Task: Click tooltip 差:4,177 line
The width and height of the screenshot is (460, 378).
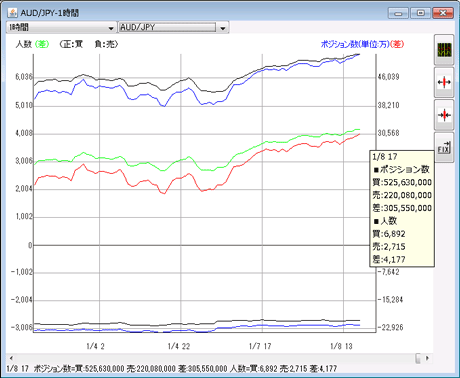Action: [389, 260]
